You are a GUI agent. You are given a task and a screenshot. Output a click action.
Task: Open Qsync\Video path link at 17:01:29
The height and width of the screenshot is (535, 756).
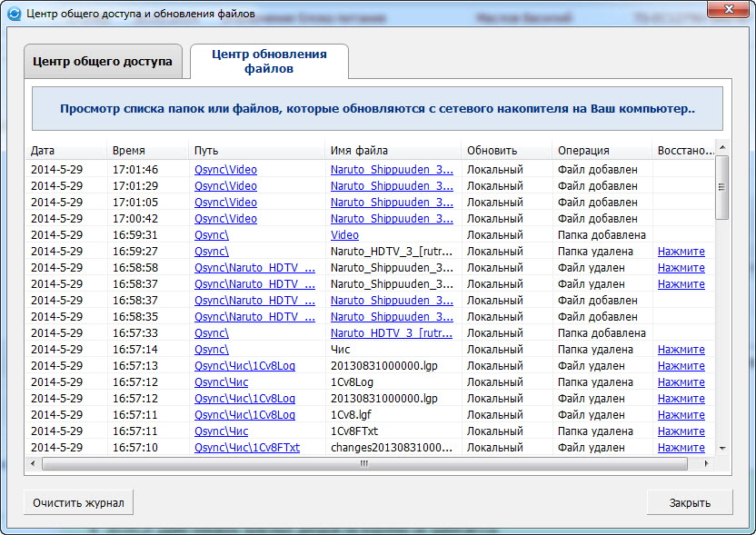point(225,186)
